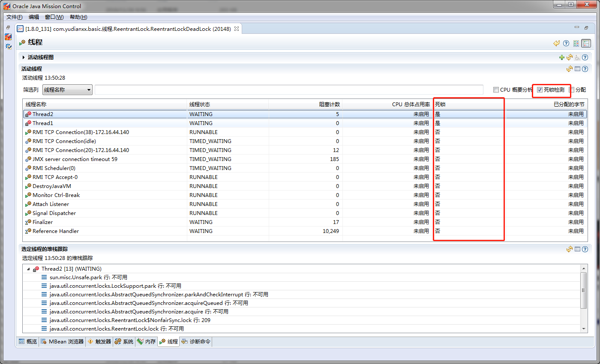Switch to vertical layout icon
This screenshot has width=600, height=364.
tap(576, 43)
